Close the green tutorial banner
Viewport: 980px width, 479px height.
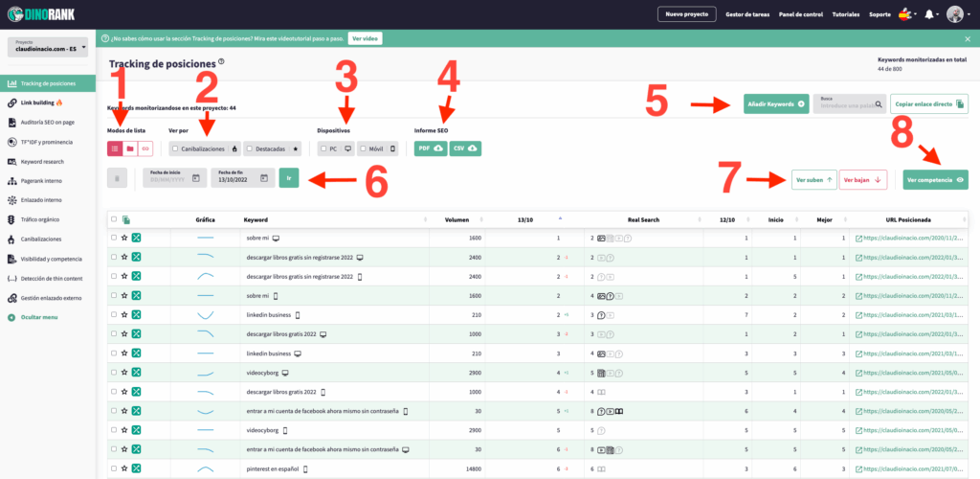tap(969, 38)
